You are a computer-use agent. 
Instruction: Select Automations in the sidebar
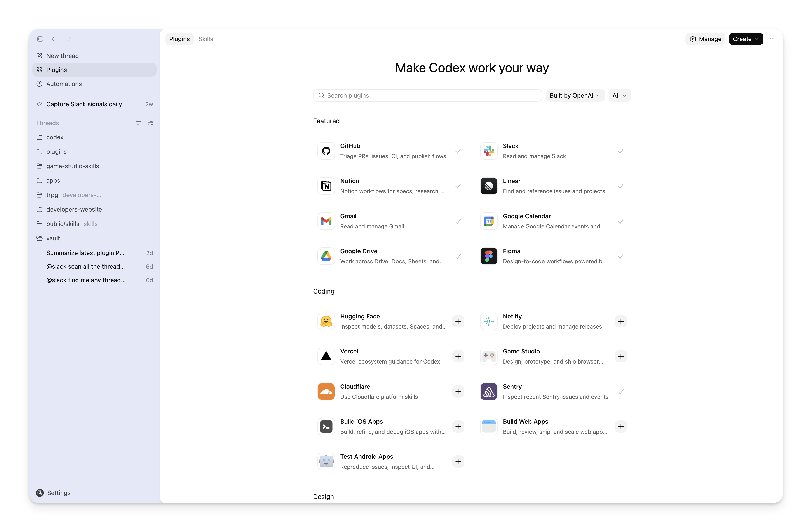64,84
